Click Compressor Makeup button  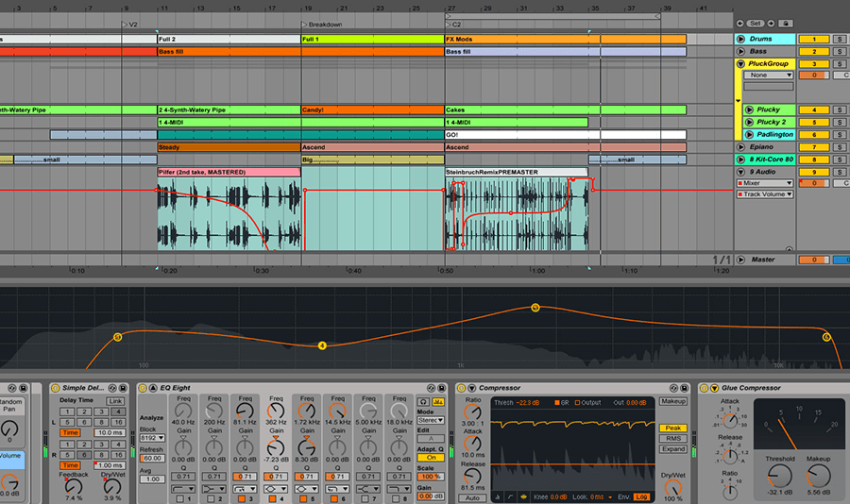[x=673, y=401]
